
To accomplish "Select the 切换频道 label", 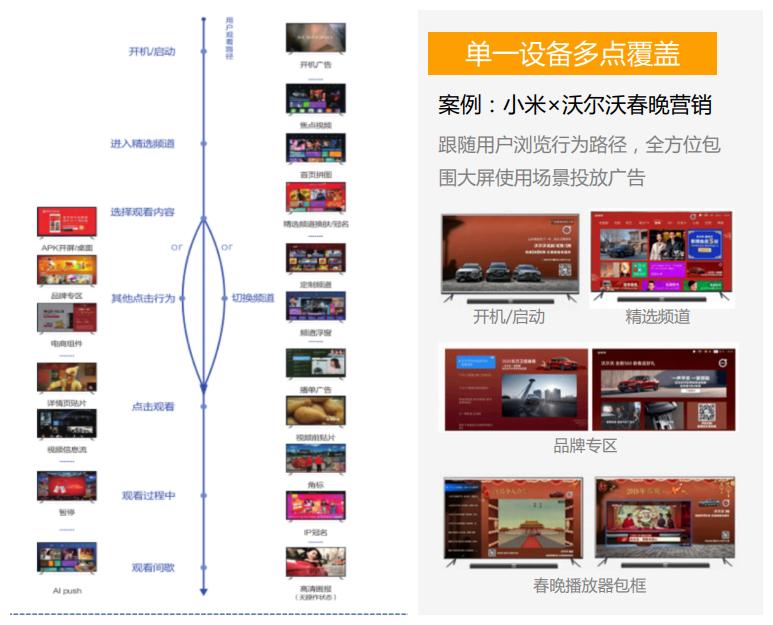I will coord(253,298).
